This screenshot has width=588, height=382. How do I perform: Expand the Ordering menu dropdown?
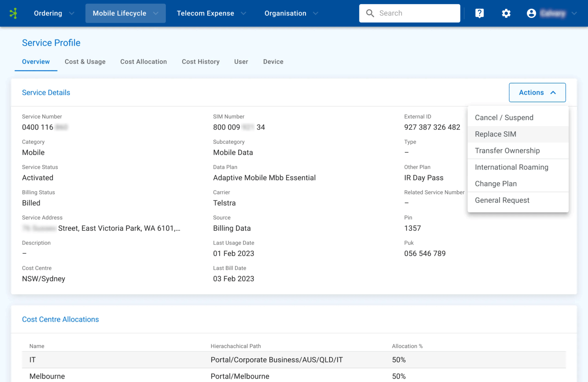(54, 13)
